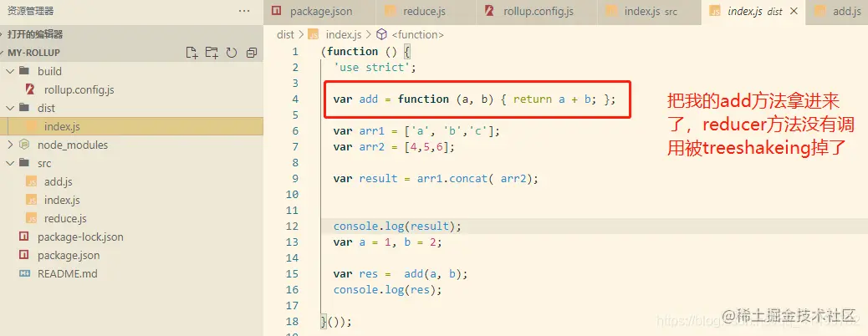Click line number 18 in the gutter
The height and width of the screenshot is (336, 868).
click(292, 321)
